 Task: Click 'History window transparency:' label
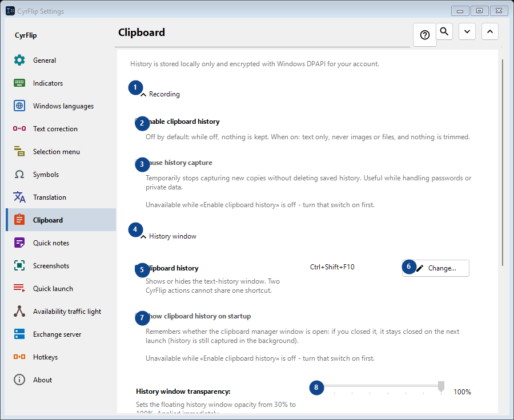click(183, 391)
